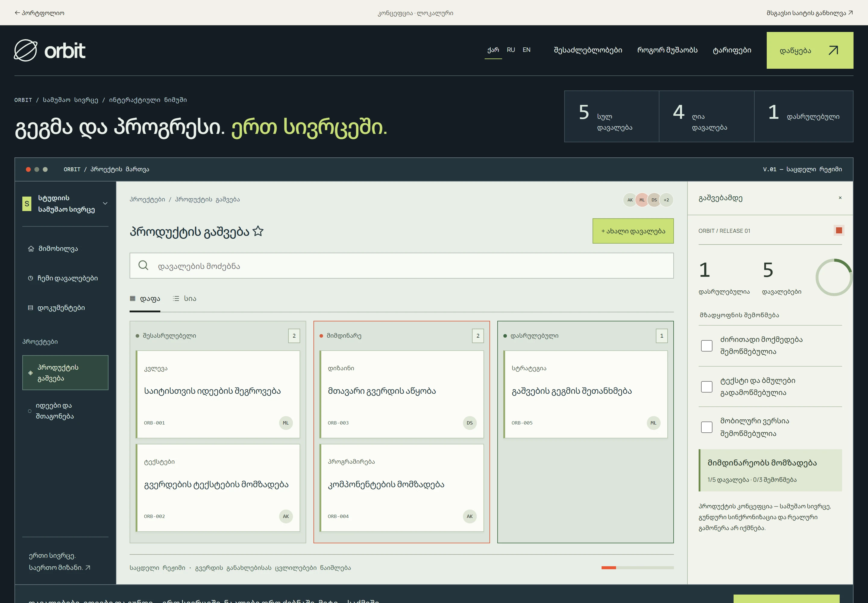Viewport: 868px width, 603px height.
Task: Click the ML avatar on ORB-001 card
Action: pyautogui.click(x=285, y=423)
